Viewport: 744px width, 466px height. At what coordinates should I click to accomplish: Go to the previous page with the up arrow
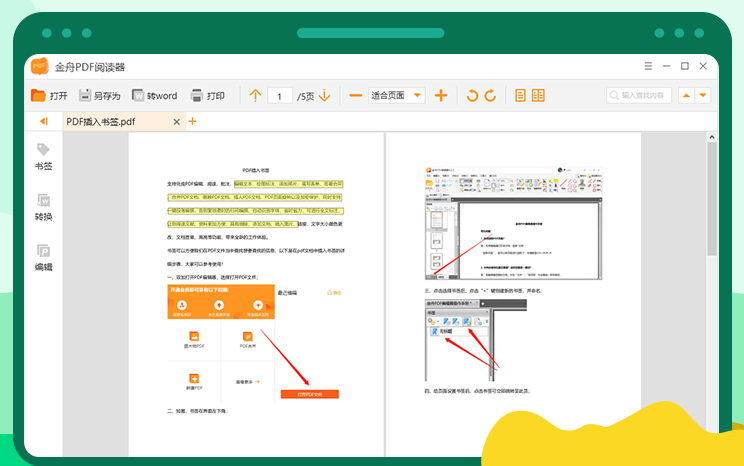click(255, 95)
